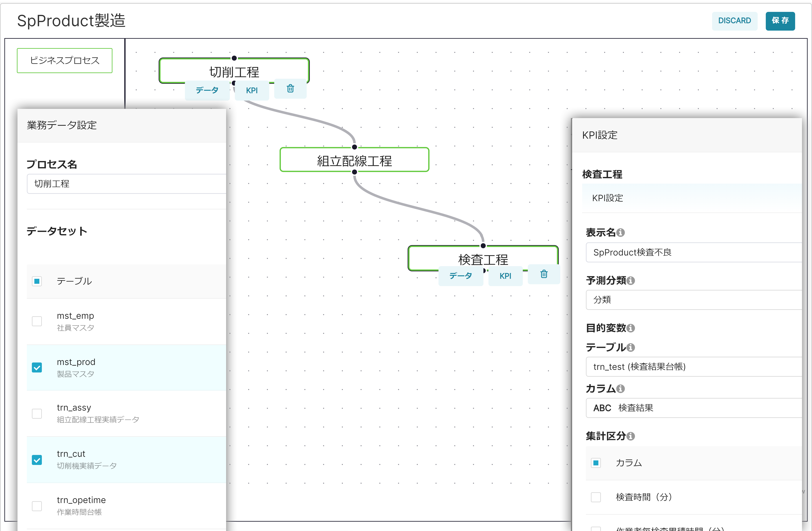Open KPI settings on 検査工程 node
The image size is (812, 531).
(x=505, y=276)
